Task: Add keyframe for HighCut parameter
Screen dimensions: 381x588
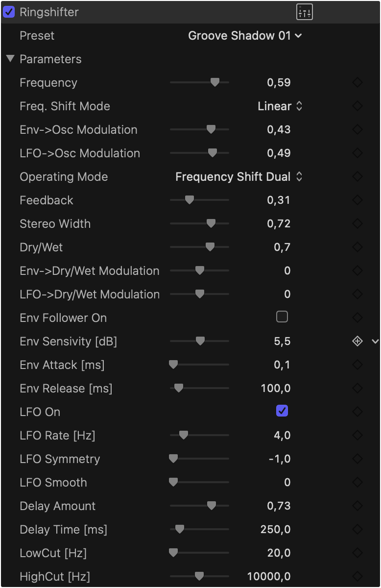Action: coord(357,577)
